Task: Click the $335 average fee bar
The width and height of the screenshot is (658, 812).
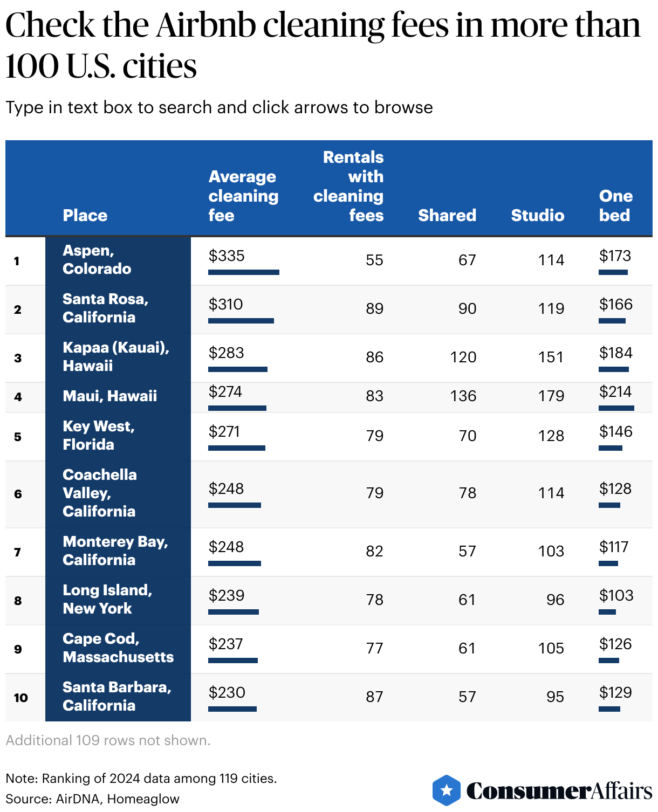Action: (x=244, y=272)
